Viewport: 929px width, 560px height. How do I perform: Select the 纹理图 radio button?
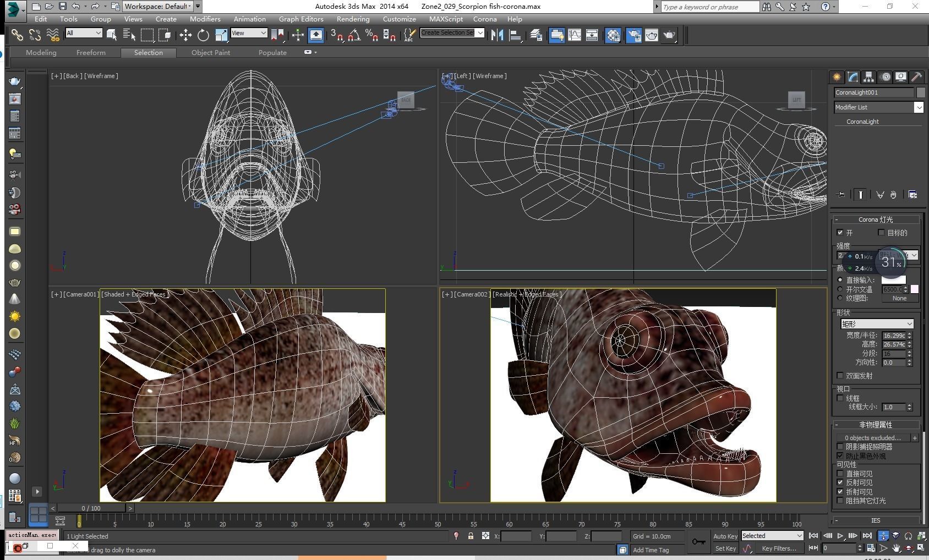840,298
